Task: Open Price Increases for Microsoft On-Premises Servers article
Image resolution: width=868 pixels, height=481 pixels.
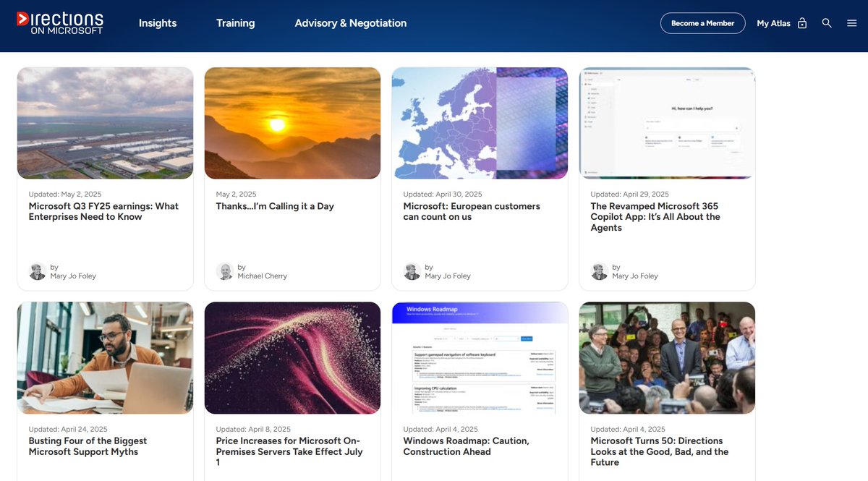Action: tap(289, 451)
